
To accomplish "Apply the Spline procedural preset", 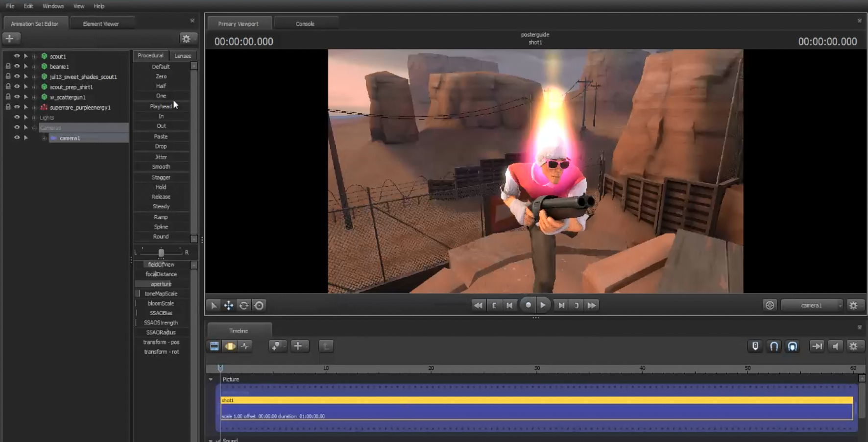I will click(x=161, y=227).
